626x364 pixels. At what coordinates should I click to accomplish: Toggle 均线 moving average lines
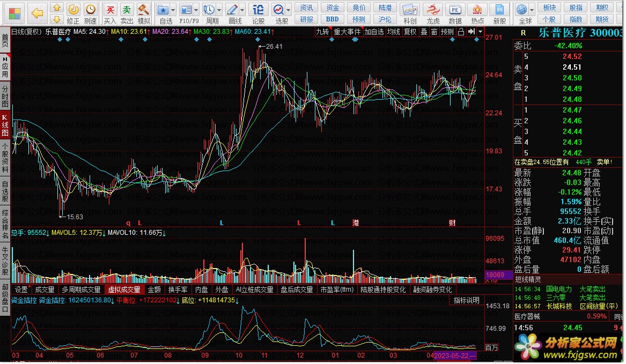(x=394, y=32)
